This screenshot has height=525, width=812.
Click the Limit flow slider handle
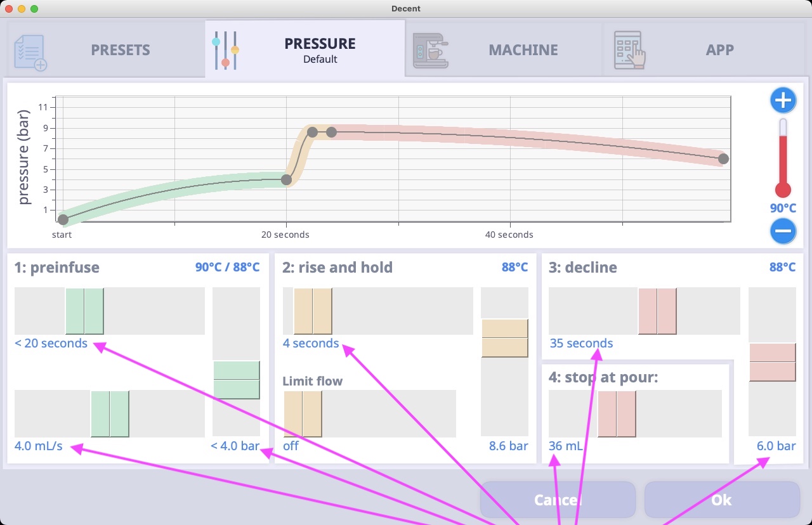pos(303,413)
